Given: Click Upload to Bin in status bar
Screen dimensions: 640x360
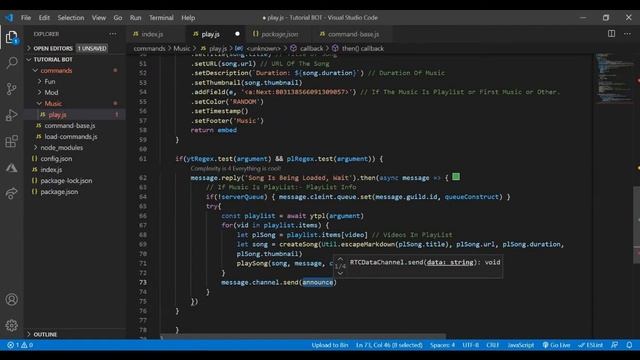Looking at the screenshot, I should click(330, 345).
